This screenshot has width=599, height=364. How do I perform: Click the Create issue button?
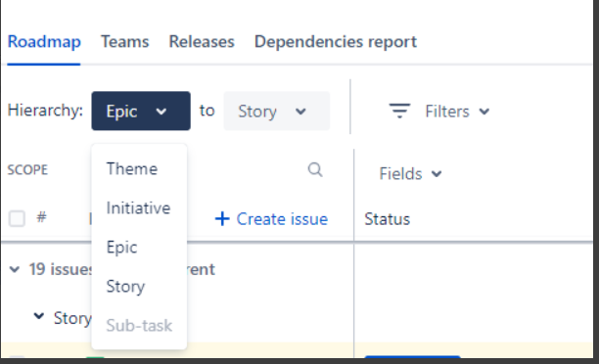tap(271, 219)
